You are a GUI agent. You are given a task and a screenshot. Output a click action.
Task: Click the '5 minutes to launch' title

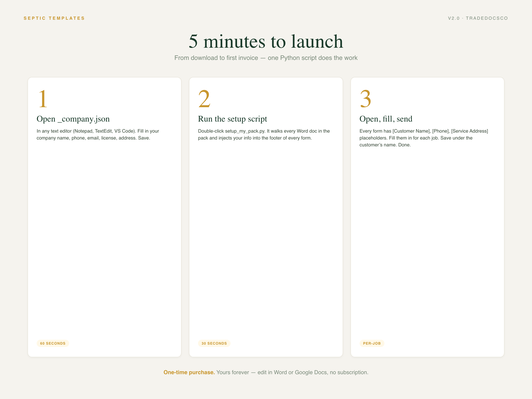(266, 41)
